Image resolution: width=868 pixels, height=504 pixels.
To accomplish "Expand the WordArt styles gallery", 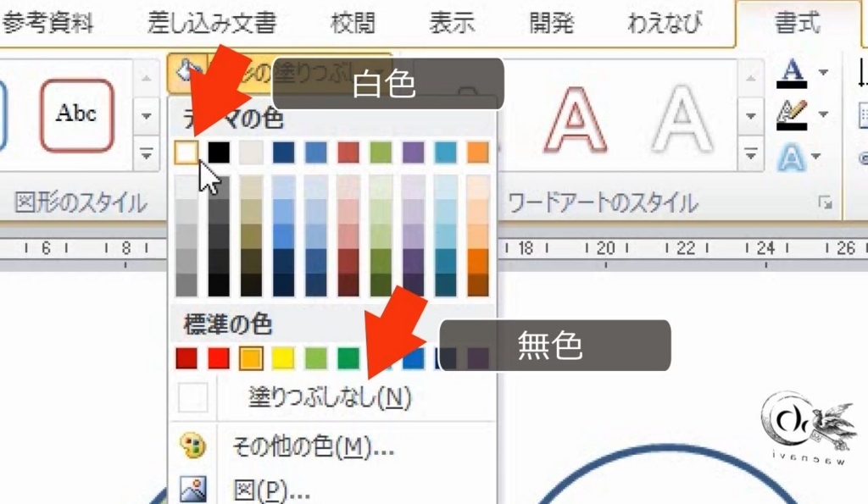I will pos(751,153).
